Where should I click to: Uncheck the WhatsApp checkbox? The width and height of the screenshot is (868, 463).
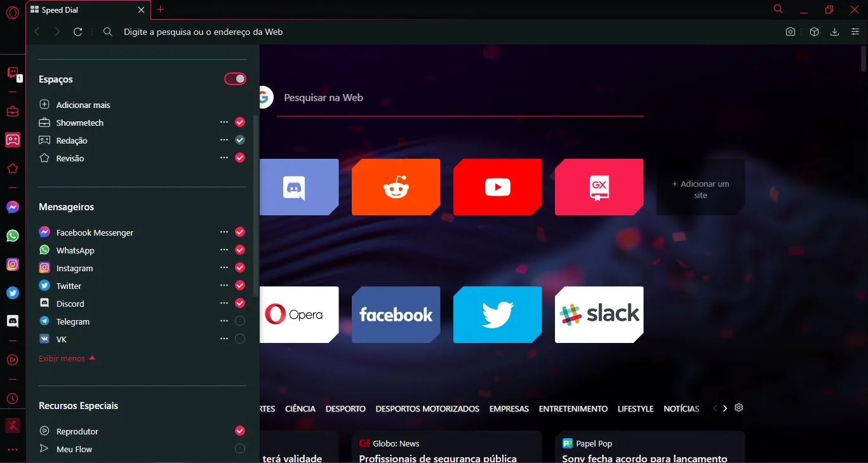click(240, 250)
